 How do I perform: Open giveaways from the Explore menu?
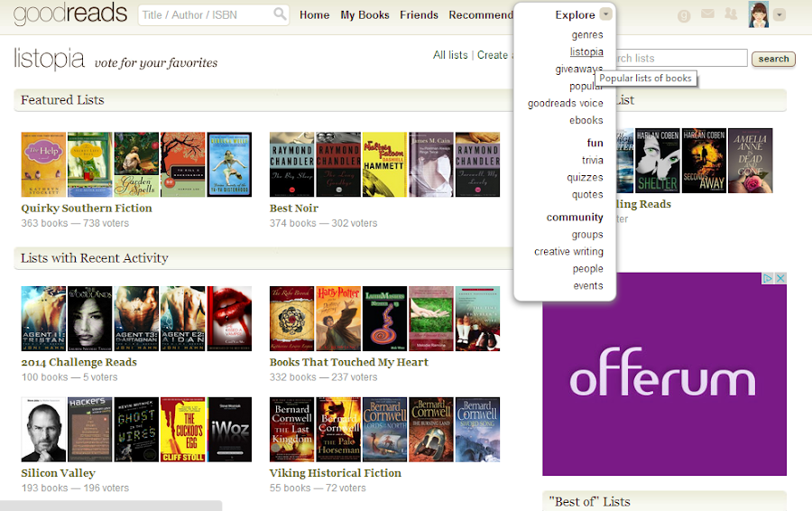[579, 69]
